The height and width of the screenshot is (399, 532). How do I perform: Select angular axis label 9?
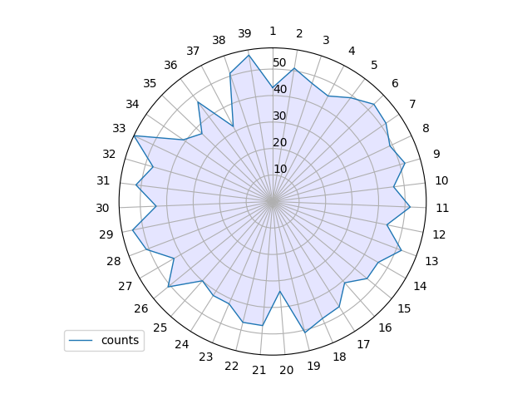pyautogui.click(x=436, y=154)
